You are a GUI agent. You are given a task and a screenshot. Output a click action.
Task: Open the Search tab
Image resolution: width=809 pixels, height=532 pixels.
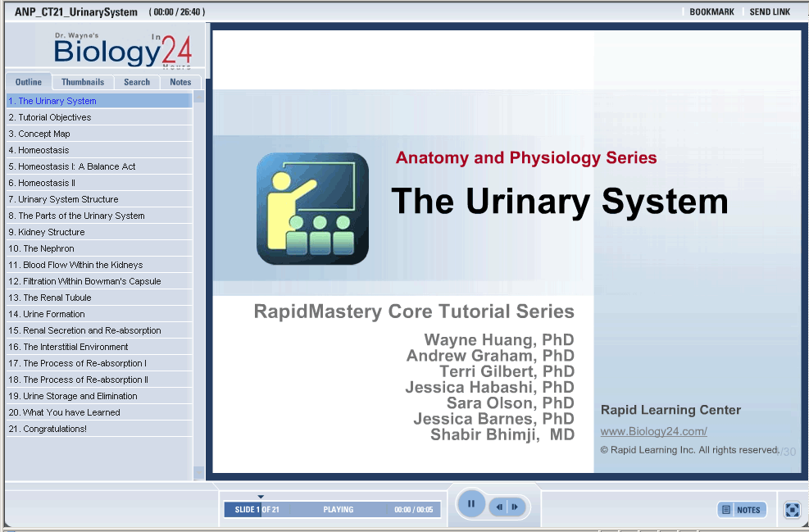coord(137,82)
